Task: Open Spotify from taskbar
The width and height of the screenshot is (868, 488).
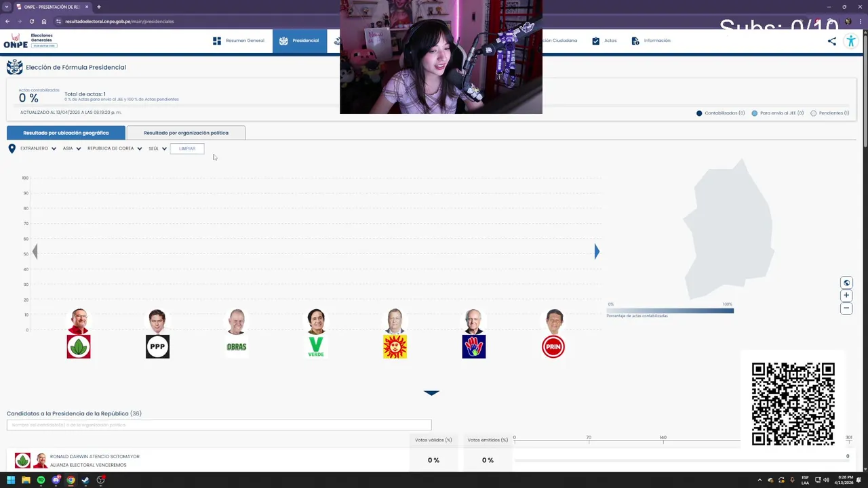Action: coord(41,480)
